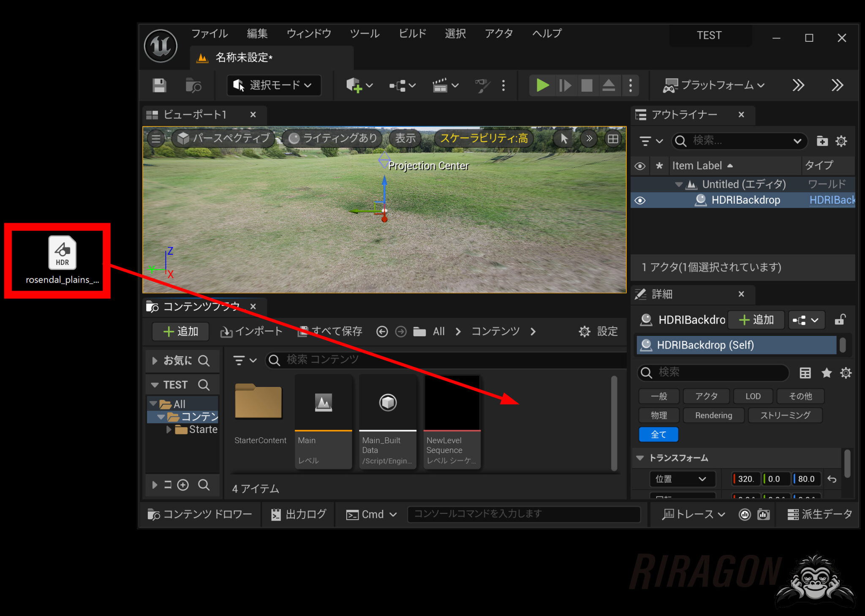The image size is (865, 616).
Task: Toggle the 全て filter button
Action: click(x=658, y=434)
